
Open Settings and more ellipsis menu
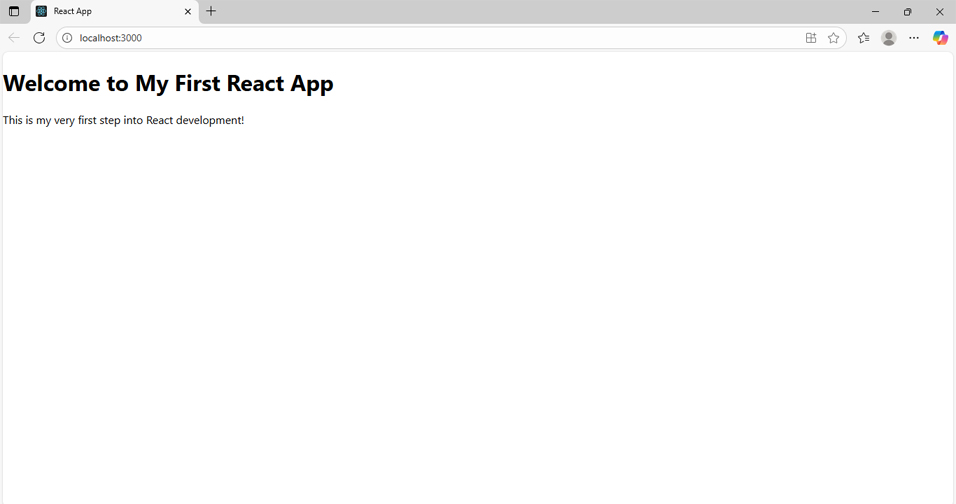click(x=914, y=38)
